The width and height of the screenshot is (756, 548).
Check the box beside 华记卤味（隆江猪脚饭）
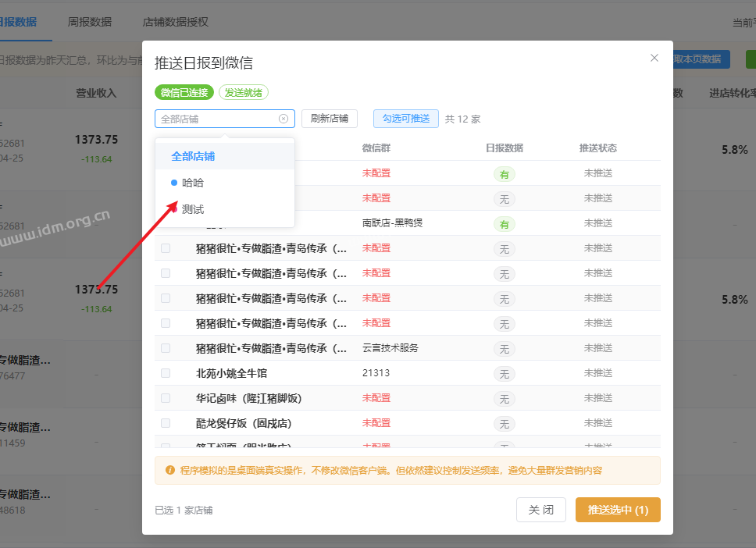[x=166, y=398]
